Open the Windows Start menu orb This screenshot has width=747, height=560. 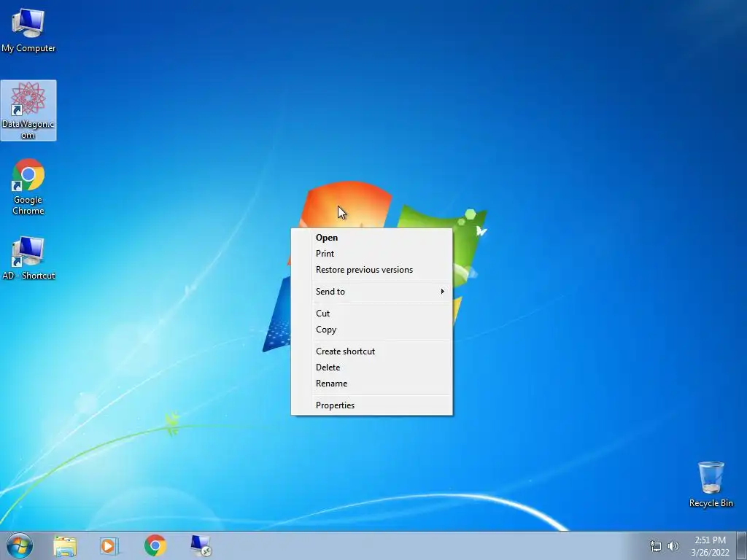coord(20,545)
